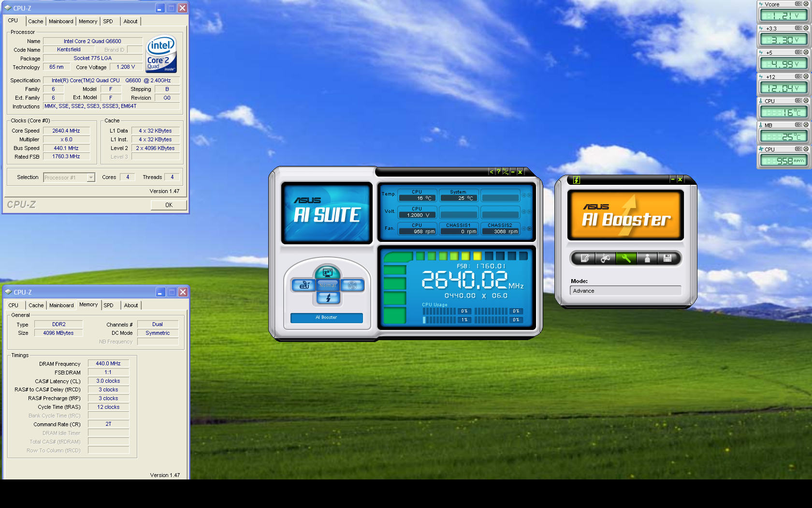Viewport: 812px width, 508px height.
Task: Click the floppy disk save icon in AI Booster
Action: [x=667, y=258]
